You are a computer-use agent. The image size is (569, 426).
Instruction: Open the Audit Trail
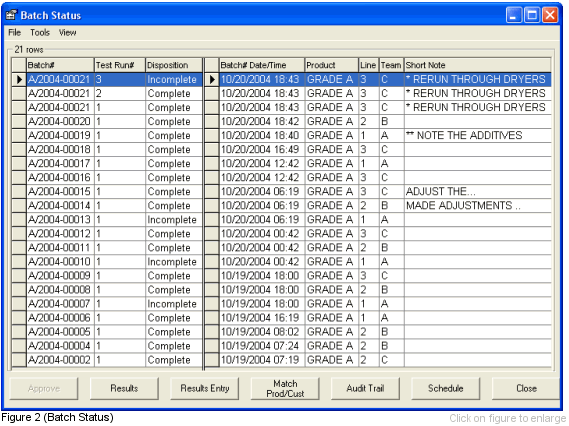365,388
